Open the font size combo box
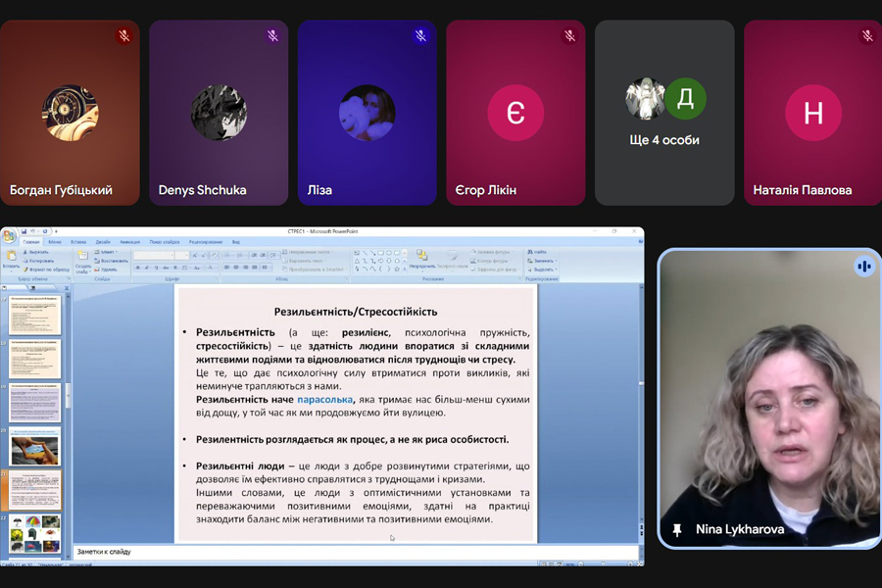 pos(182,256)
